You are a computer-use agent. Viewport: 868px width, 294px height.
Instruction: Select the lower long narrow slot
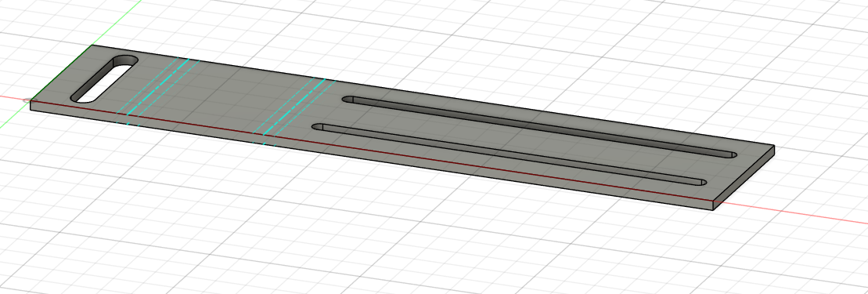[510, 154]
